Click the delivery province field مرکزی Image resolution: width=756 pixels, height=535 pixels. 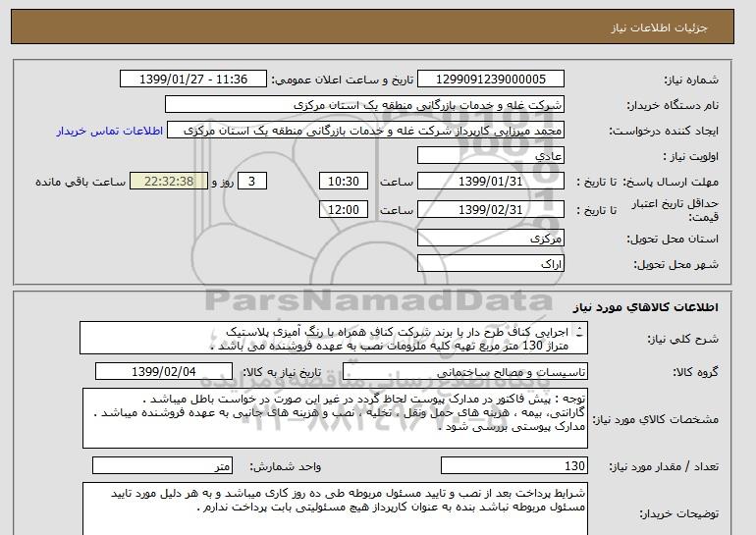[491, 239]
